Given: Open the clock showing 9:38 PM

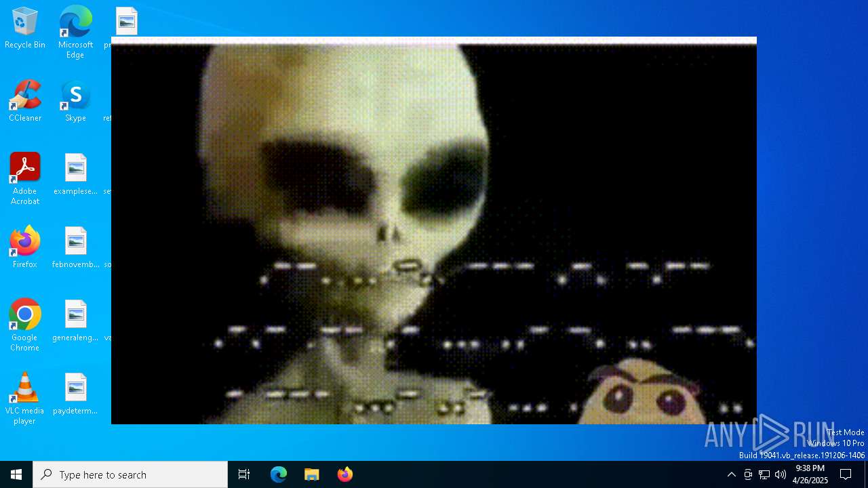Looking at the screenshot, I should pyautogui.click(x=810, y=474).
